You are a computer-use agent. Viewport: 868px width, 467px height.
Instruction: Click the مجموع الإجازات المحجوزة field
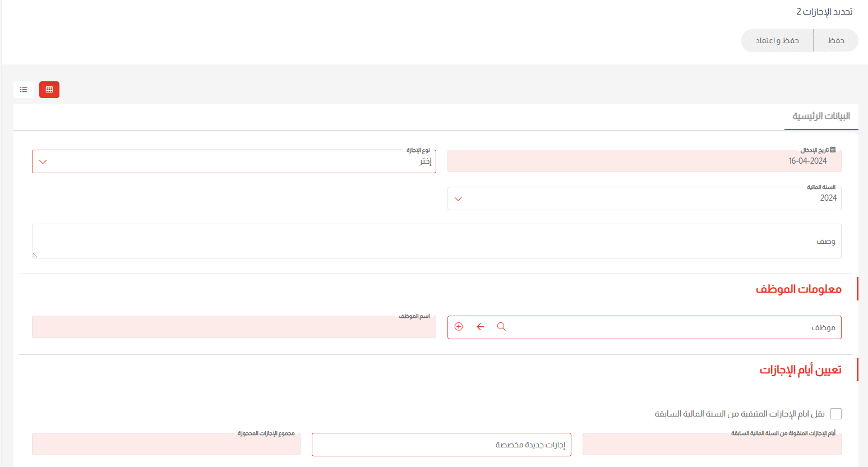[166, 445]
